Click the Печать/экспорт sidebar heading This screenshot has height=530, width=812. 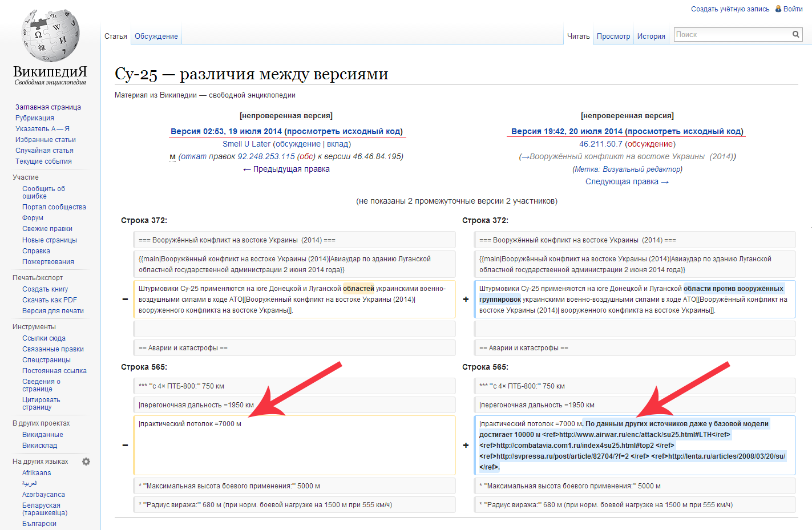coord(38,277)
